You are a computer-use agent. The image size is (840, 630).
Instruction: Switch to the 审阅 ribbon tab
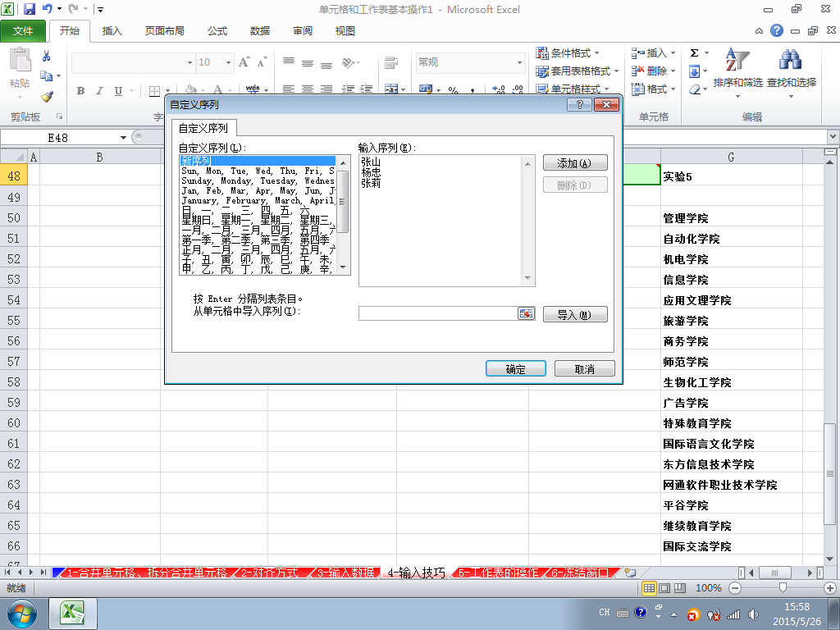303,31
